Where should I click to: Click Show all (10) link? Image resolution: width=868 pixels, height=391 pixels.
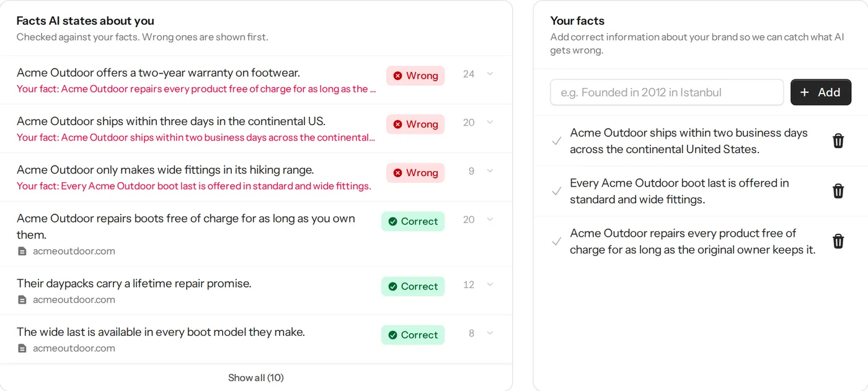point(256,377)
